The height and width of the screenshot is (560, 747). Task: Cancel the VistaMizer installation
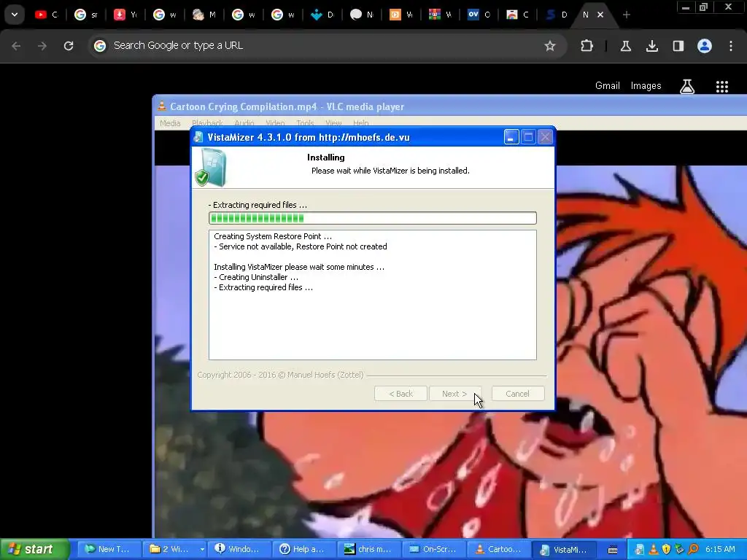point(518,394)
